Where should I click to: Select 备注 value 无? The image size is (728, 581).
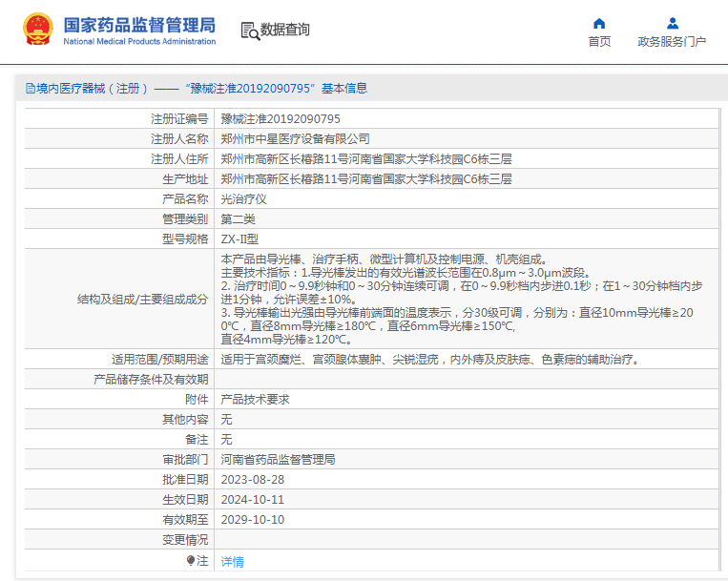pyautogui.click(x=226, y=440)
